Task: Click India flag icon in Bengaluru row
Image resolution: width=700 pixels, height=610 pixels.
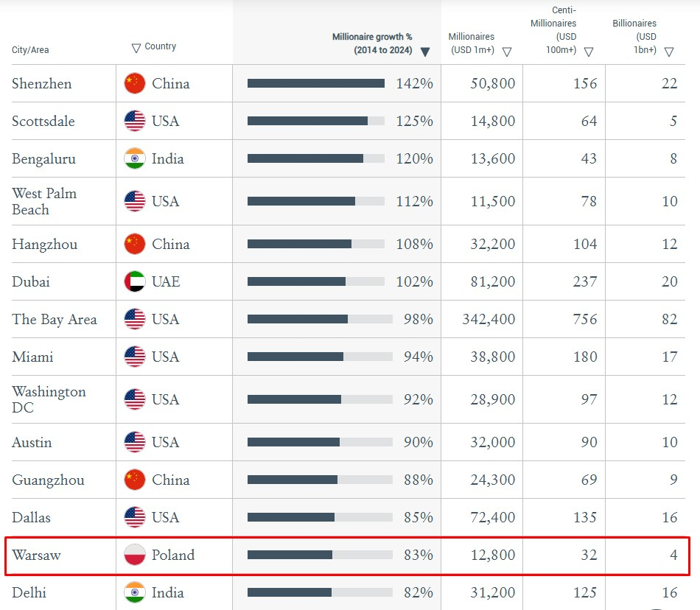Action: (134, 158)
